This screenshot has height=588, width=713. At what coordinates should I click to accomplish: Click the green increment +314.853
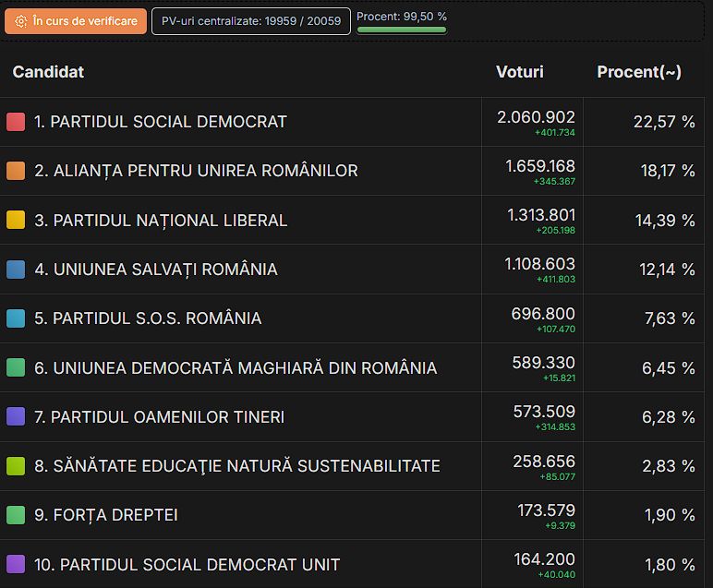tap(555, 427)
